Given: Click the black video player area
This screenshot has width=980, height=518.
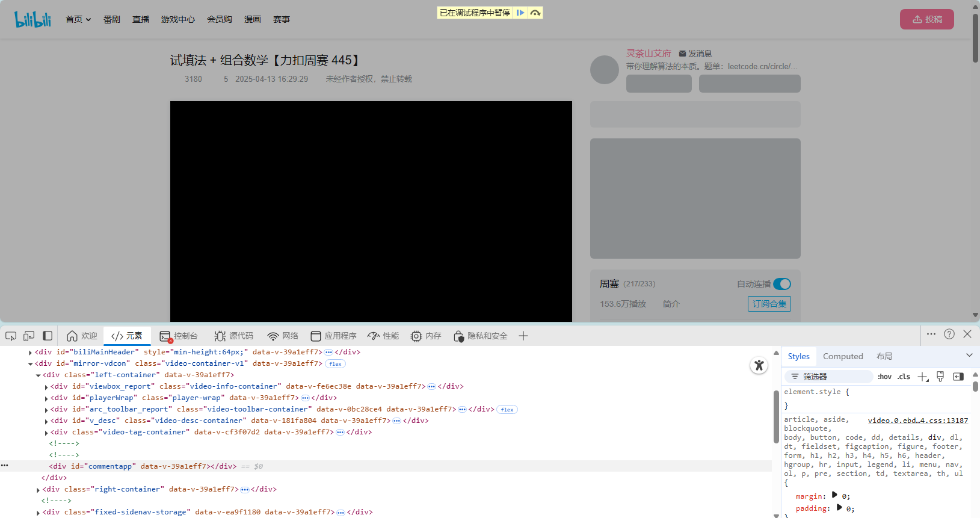Looking at the screenshot, I should coord(371,211).
